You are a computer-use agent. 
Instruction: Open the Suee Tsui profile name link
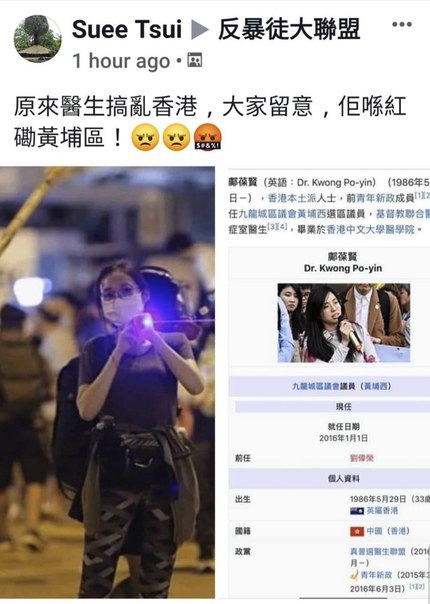[x=126, y=29]
